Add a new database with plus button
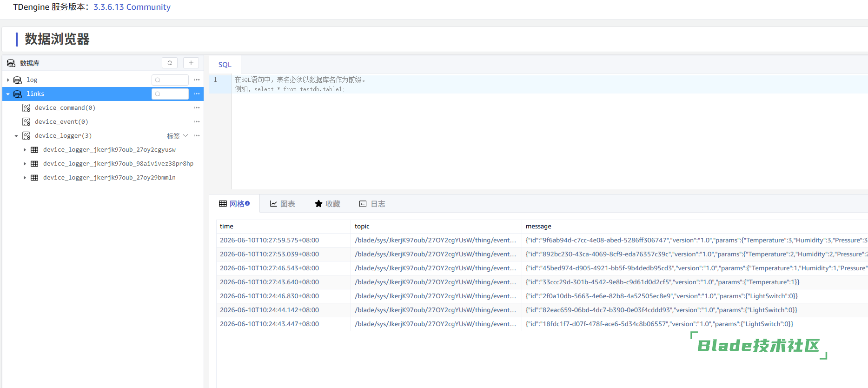 point(191,63)
